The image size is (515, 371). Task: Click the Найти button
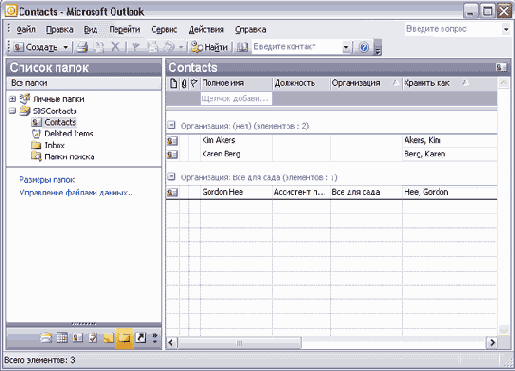click(x=210, y=47)
